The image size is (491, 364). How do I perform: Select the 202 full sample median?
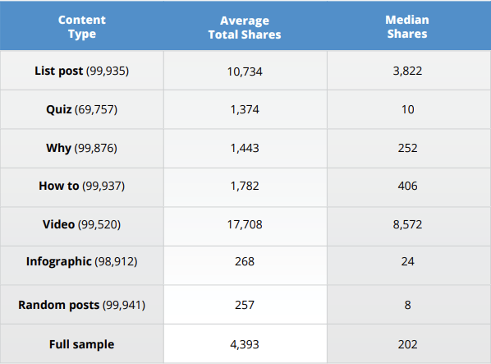pyautogui.click(x=407, y=344)
